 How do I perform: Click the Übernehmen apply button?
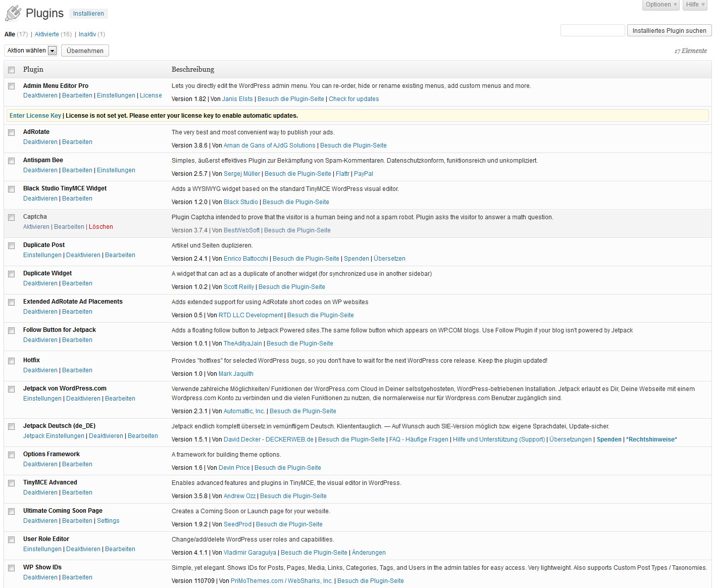point(85,51)
